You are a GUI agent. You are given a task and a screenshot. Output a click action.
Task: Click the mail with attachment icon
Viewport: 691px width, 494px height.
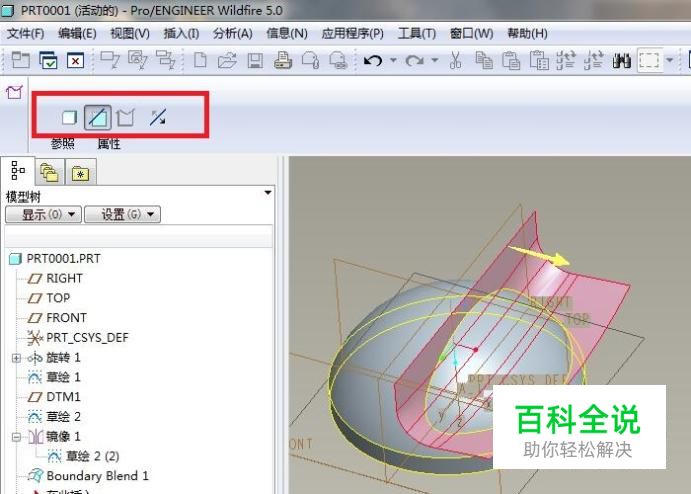310,60
